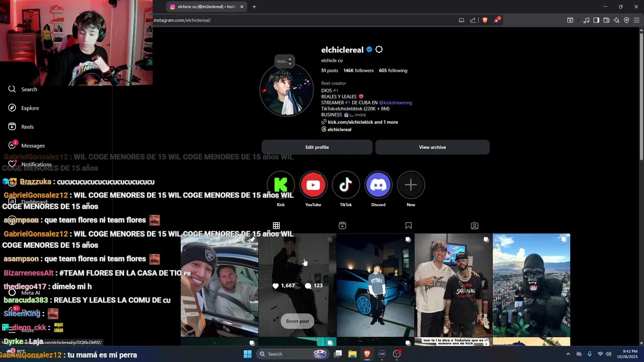644x362 pixels.
Task: Open the elchiclereal Threads link
Action: pos(336,130)
